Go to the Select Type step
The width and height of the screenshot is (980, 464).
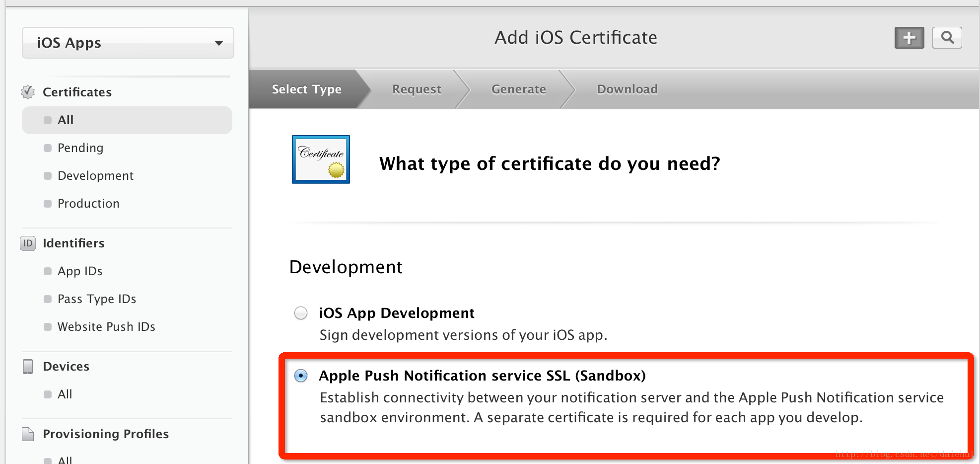pos(306,89)
